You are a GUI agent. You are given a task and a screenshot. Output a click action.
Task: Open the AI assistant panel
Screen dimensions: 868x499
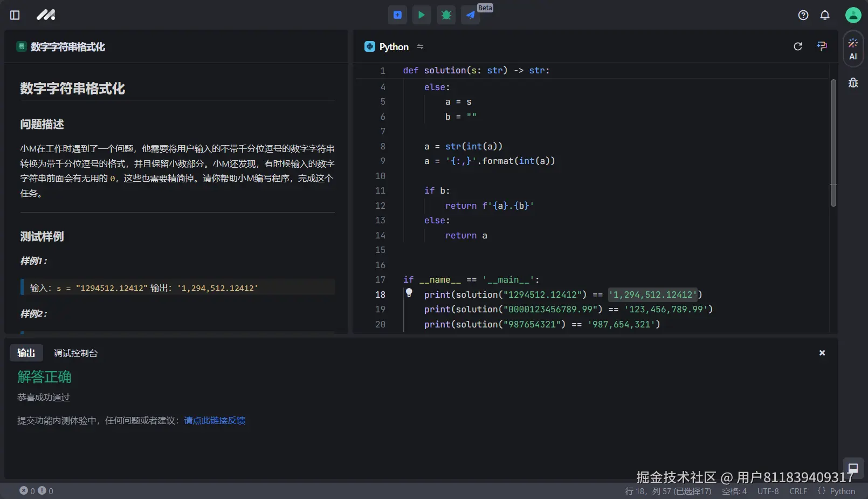pyautogui.click(x=853, y=49)
